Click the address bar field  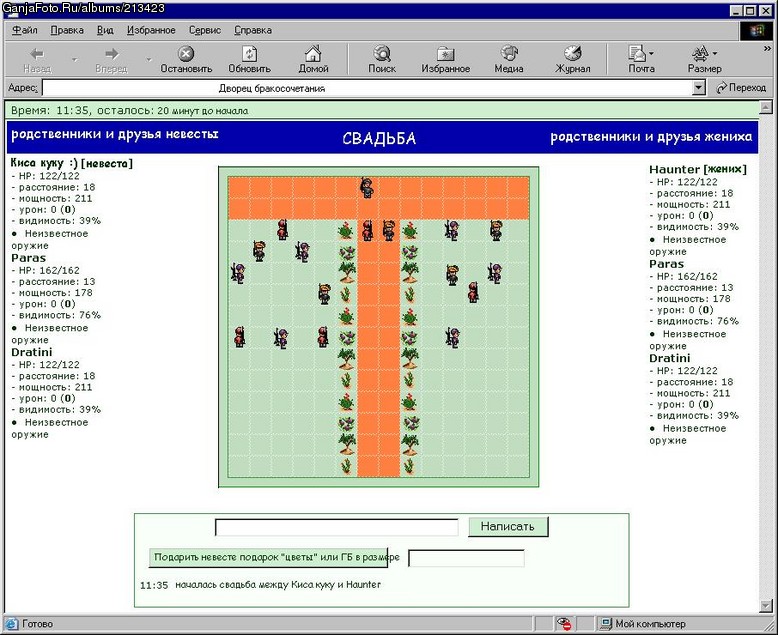(367, 88)
